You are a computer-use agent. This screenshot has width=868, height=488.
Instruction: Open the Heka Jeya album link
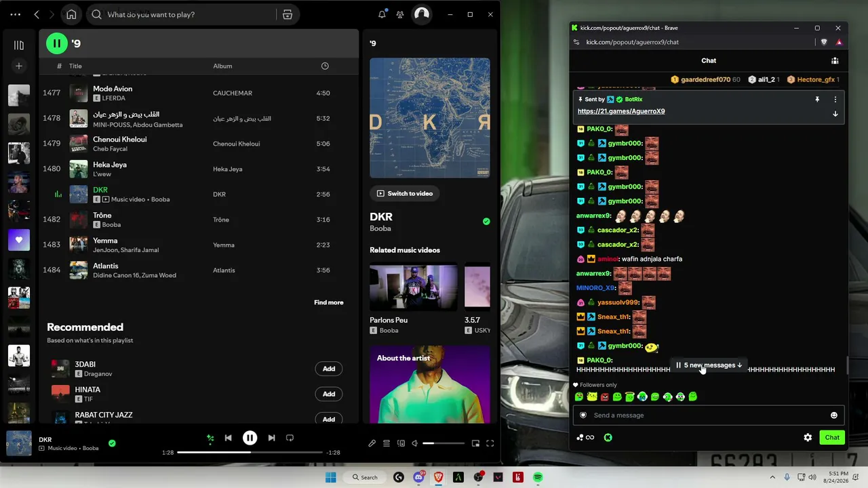(227, 169)
